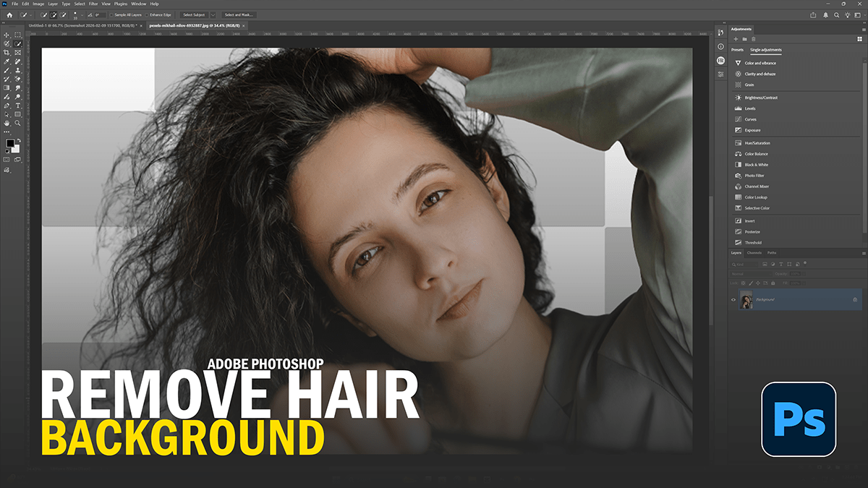The height and width of the screenshot is (488, 868).
Task: Select the Eyedropper tool
Action: pos(7,62)
